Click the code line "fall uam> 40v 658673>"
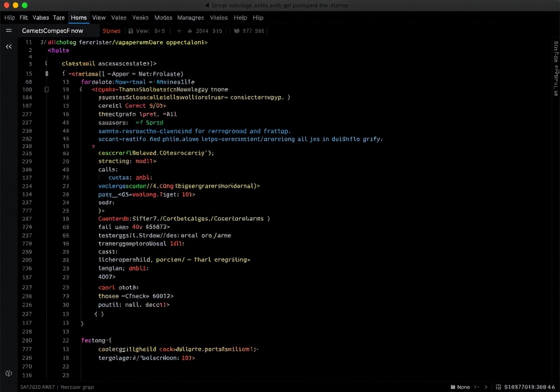The height and width of the screenshot is (392, 560). 134,227
